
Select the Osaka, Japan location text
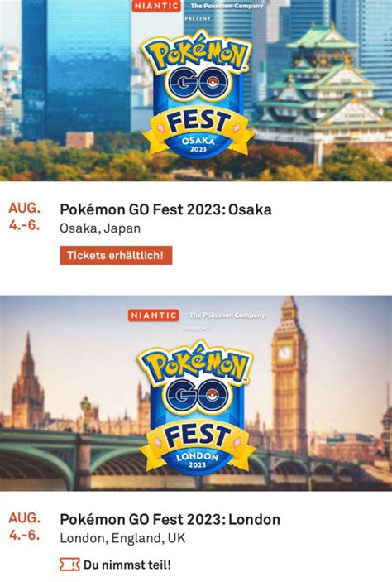[100, 228]
